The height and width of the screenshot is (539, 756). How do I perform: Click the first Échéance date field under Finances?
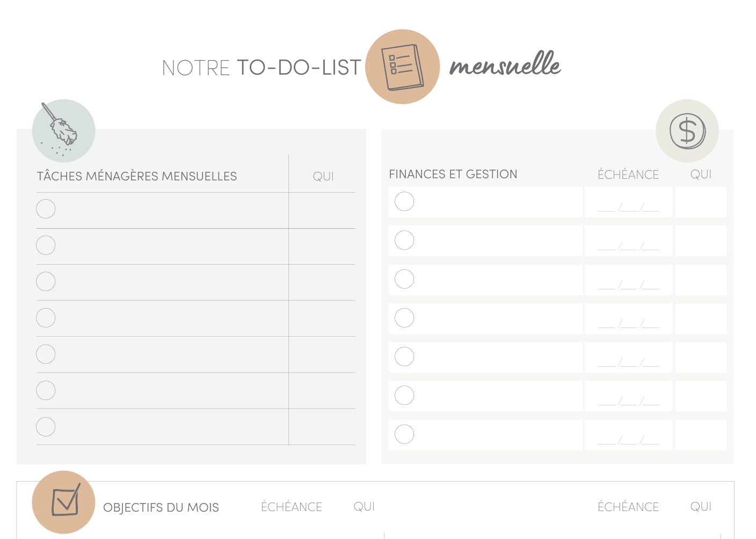pos(628,203)
